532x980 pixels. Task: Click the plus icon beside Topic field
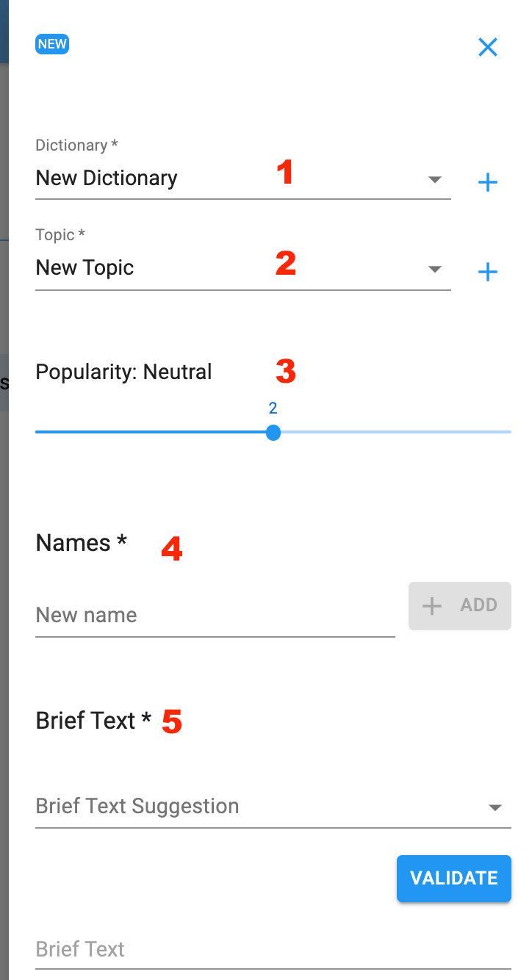(x=488, y=273)
